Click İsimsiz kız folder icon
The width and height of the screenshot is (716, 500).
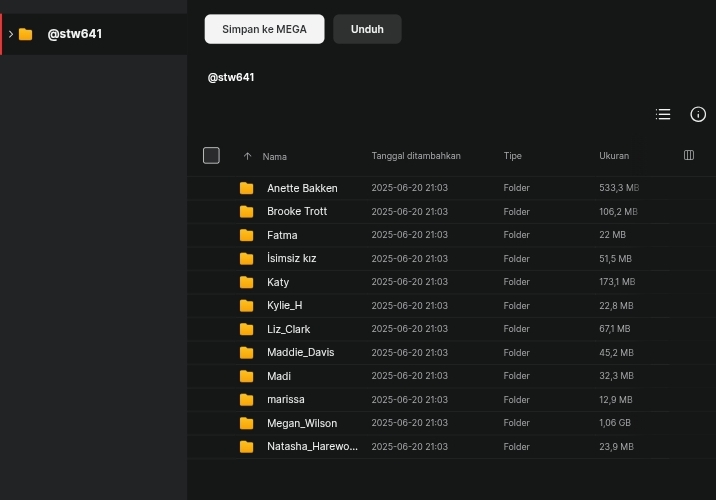coord(247,258)
